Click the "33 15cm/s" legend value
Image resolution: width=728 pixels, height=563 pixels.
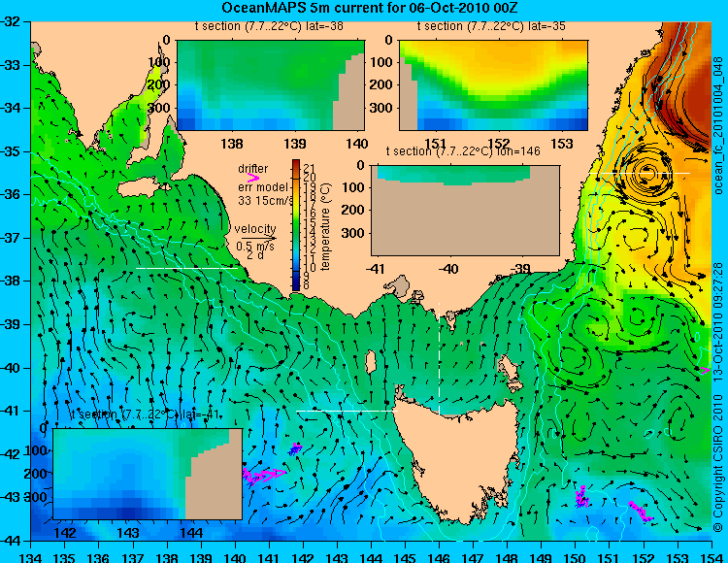point(265,201)
